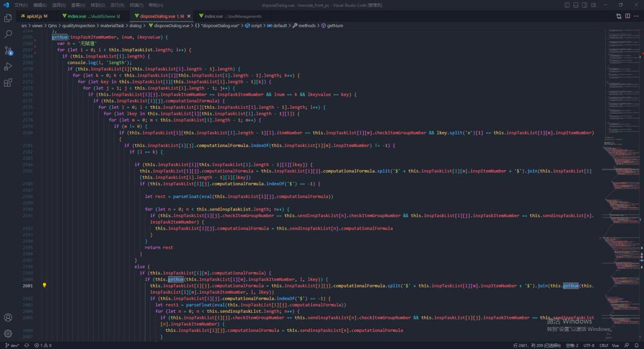Open the Run and Debug view
Screen dimensions: 644x349
coord(8,67)
